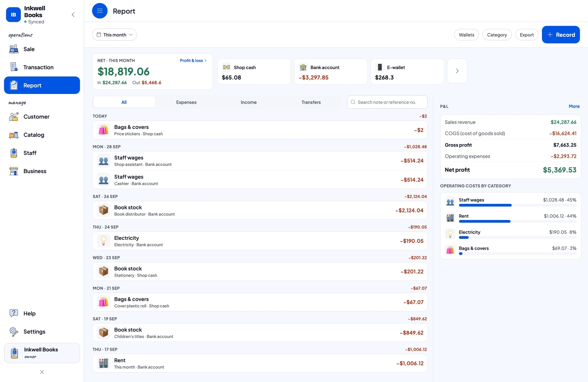Collapse the sidebar with the chevron
The width and height of the screenshot is (588, 382).
[x=73, y=14]
